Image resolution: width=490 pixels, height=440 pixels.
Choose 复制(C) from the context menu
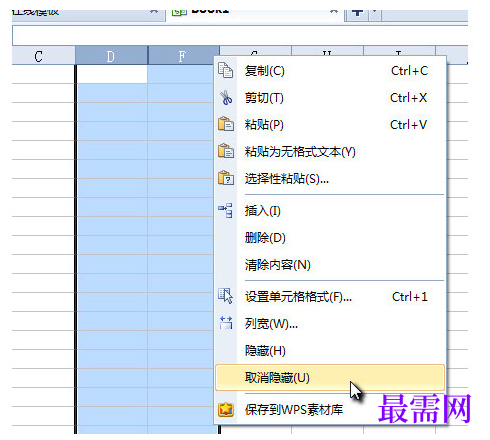(x=329, y=71)
